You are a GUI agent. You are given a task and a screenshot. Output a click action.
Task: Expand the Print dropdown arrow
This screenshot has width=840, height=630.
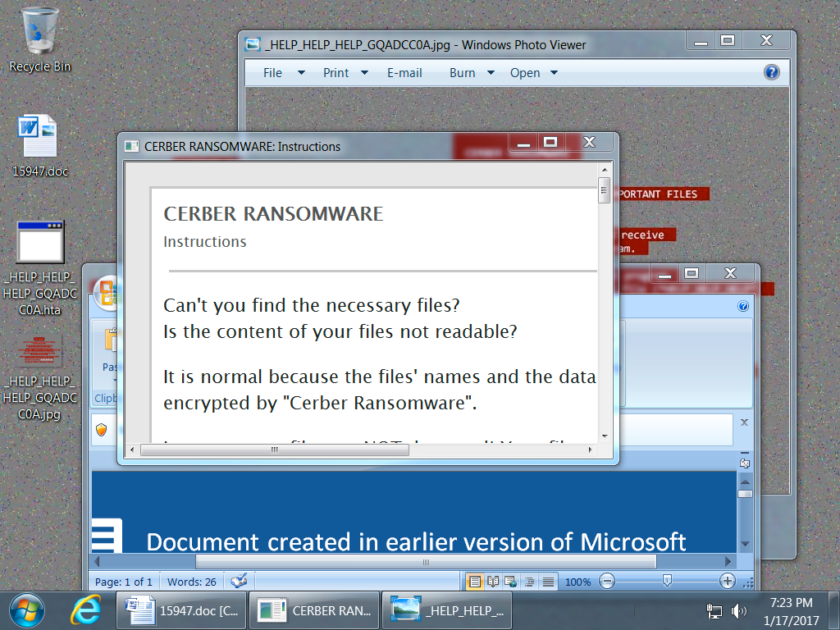[364, 73]
